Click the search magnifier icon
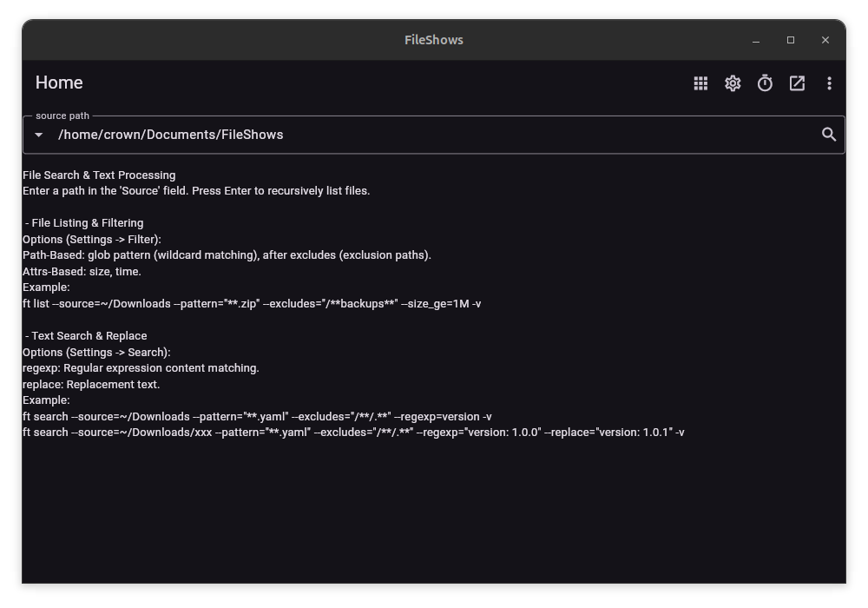868x608 pixels. [827, 134]
